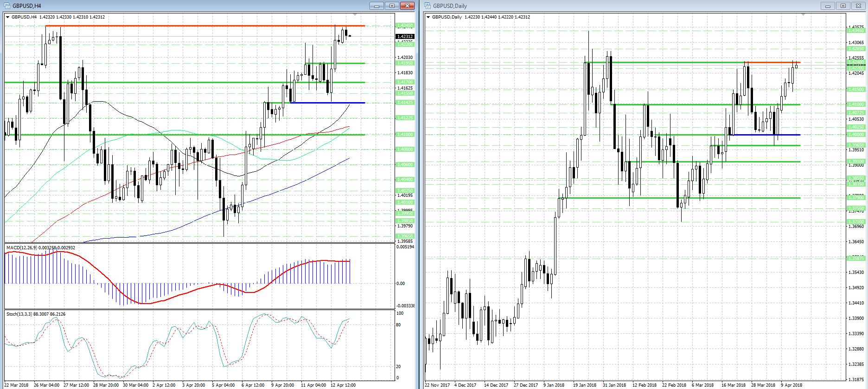The height and width of the screenshot is (389, 868).
Task: Click the Stoch(13,3,3) indicator label
Action: tap(36, 314)
